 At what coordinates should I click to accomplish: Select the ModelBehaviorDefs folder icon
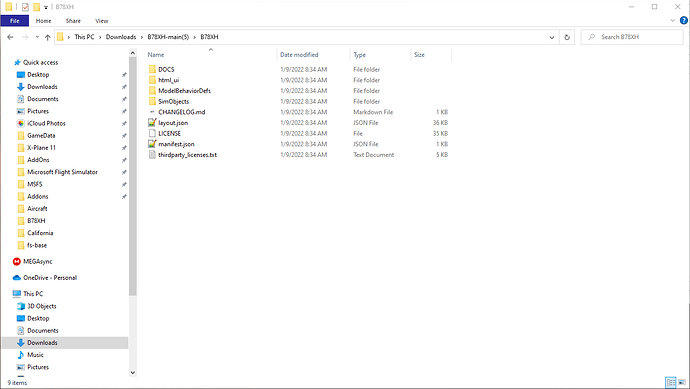[x=152, y=91]
